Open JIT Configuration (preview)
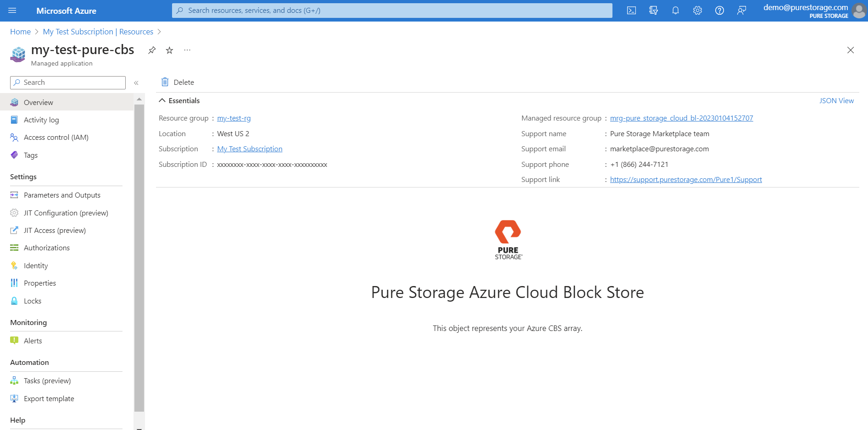The height and width of the screenshot is (430, 868). point(67,213)
